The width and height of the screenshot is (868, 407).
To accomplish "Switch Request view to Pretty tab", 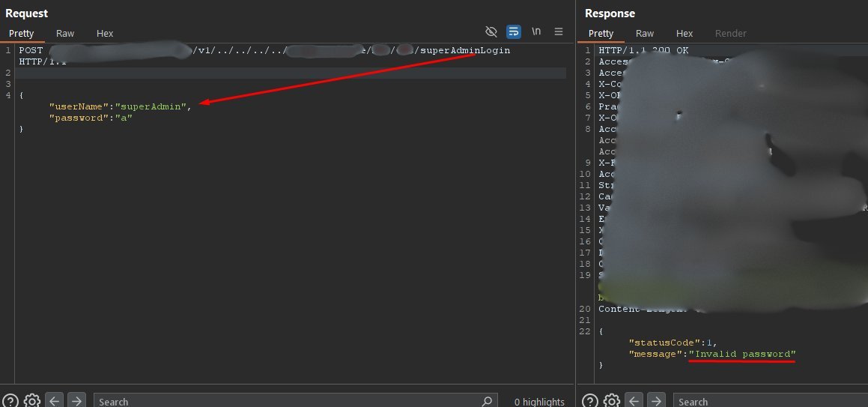I will click(22, 33).
